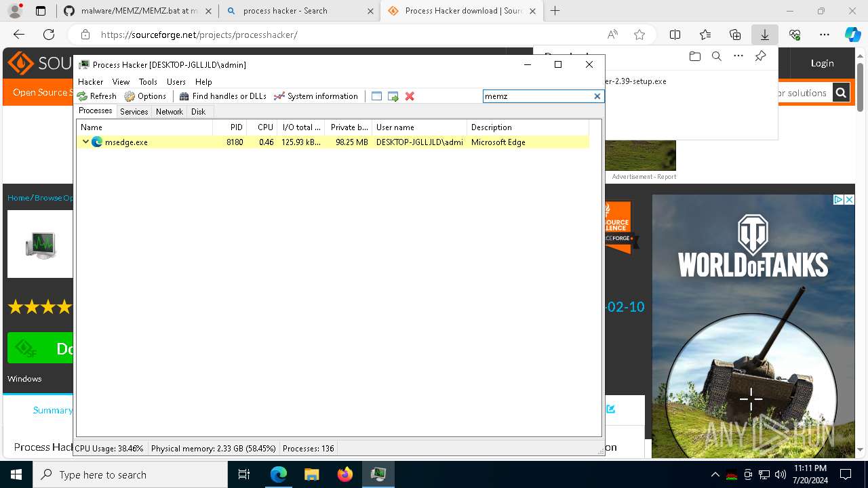Add page to favorites star icon
This screenshot has width=868, height=488.
pyautogui.click(x=639, y=35)
